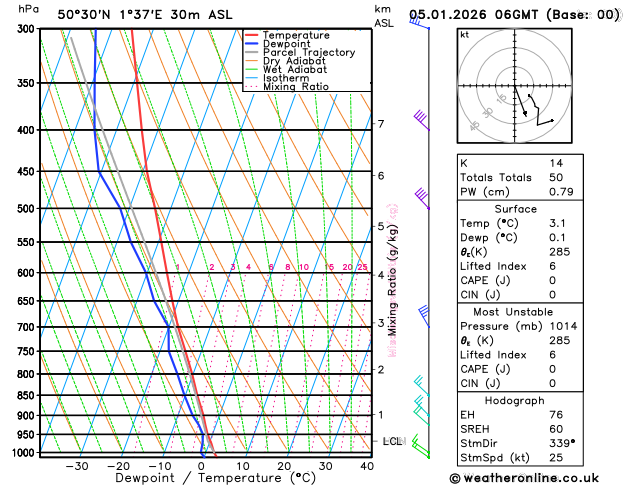Click the hodograph circle plot center
The width and height of the screenshot is (629, 486).
point(515,86)
